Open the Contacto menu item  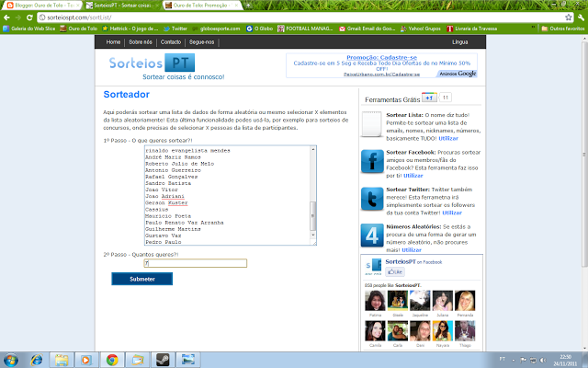click(x=170, y=42)
